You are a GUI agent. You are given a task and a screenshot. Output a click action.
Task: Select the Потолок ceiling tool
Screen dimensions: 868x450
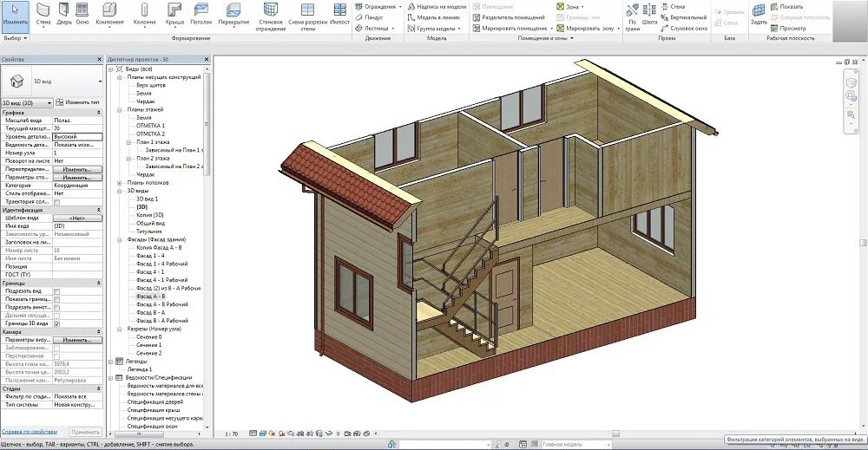pyautogui.click(x=201, y=15)
